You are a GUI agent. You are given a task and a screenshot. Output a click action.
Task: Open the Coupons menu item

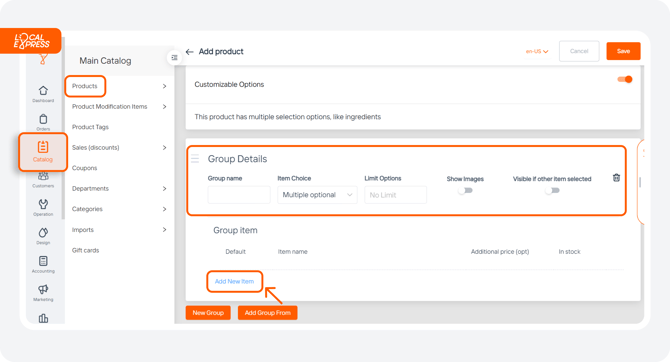(84, 168)
